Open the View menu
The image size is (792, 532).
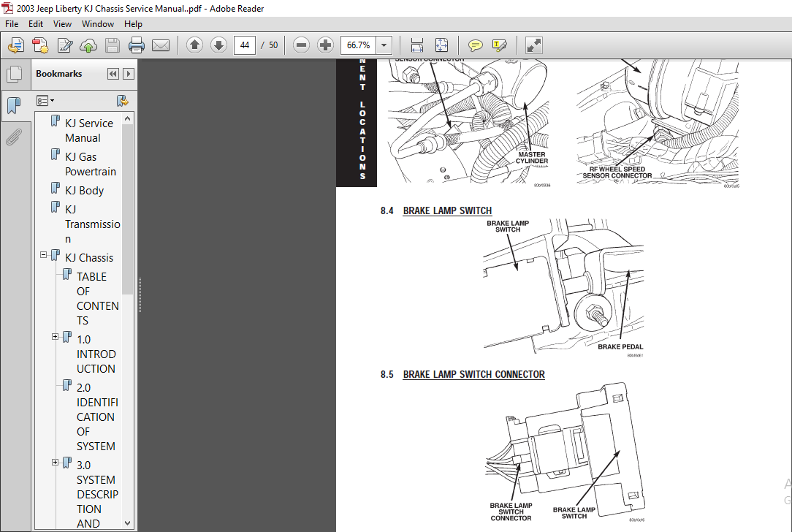[62, 23]
